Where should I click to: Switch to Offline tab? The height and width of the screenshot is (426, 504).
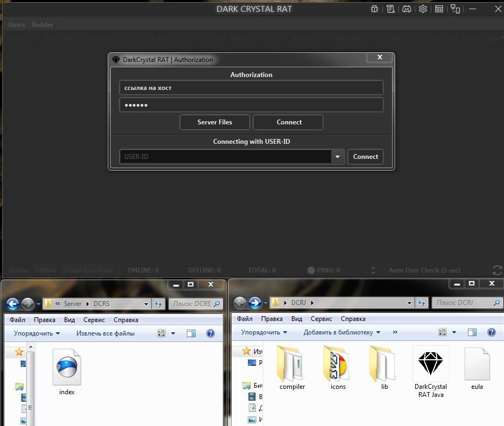coord(45,270)
